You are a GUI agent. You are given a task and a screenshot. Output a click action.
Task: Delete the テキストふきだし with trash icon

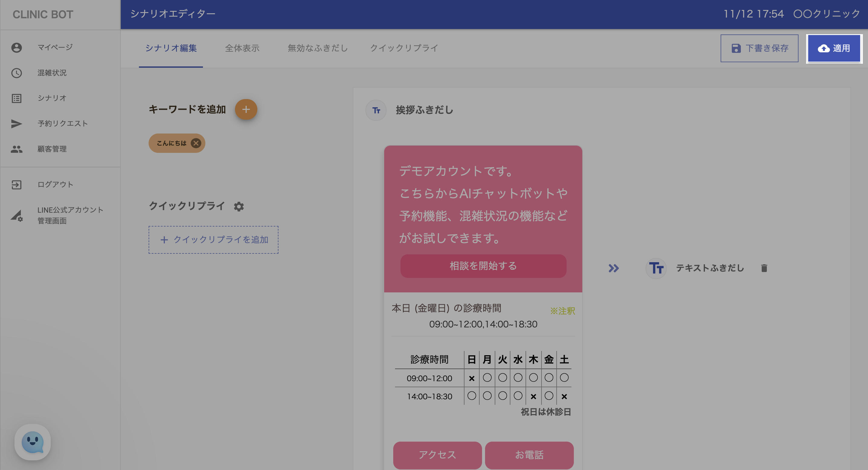(764, 268)
